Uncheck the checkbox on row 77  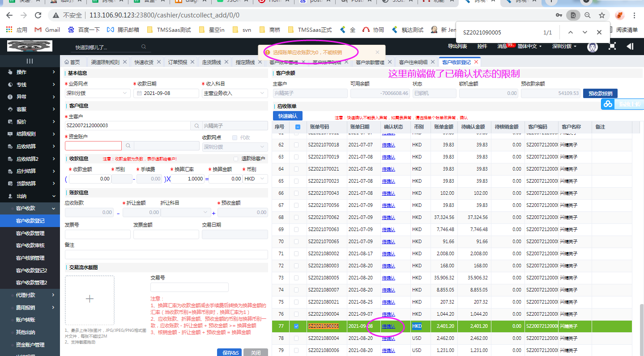(296, 326)
